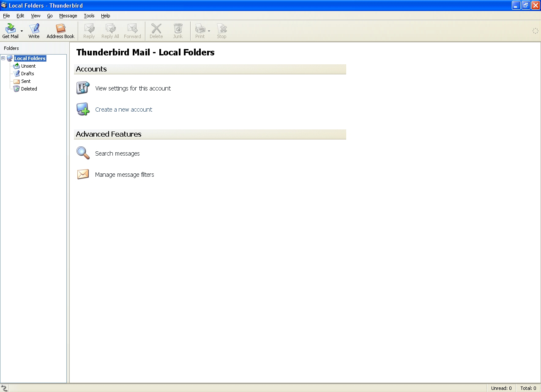Open the Message menu
Screen dimensions: 541x392
tap(68, 16)
